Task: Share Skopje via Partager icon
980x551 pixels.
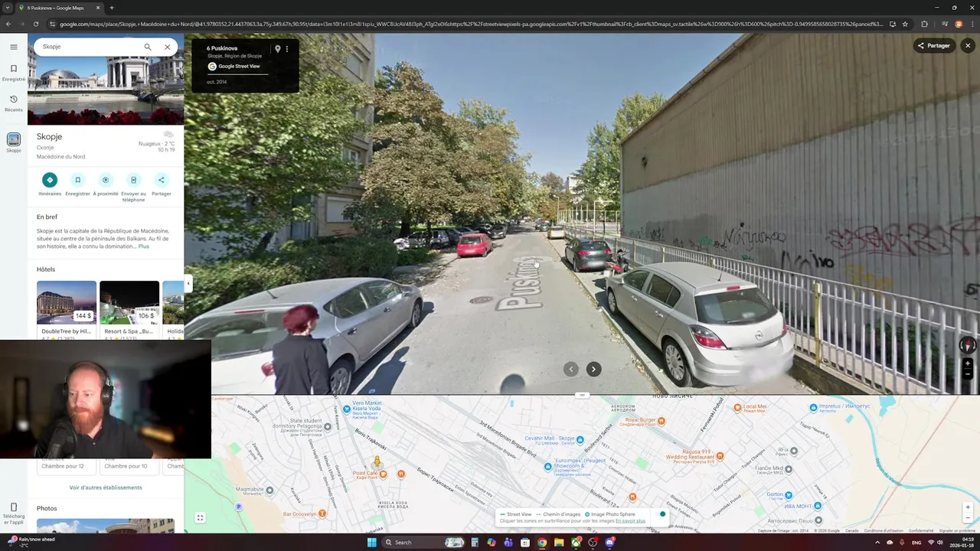Action: point(161,184)
